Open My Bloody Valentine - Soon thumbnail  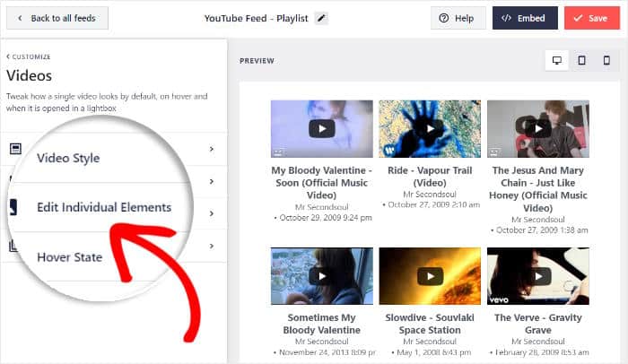tap(321, 129)
